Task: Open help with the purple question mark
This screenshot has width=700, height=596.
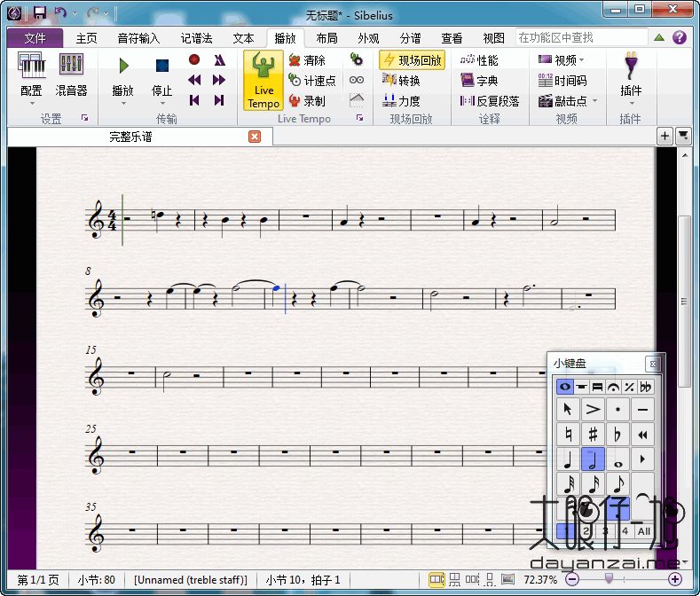Action: [x=680, y=37]
